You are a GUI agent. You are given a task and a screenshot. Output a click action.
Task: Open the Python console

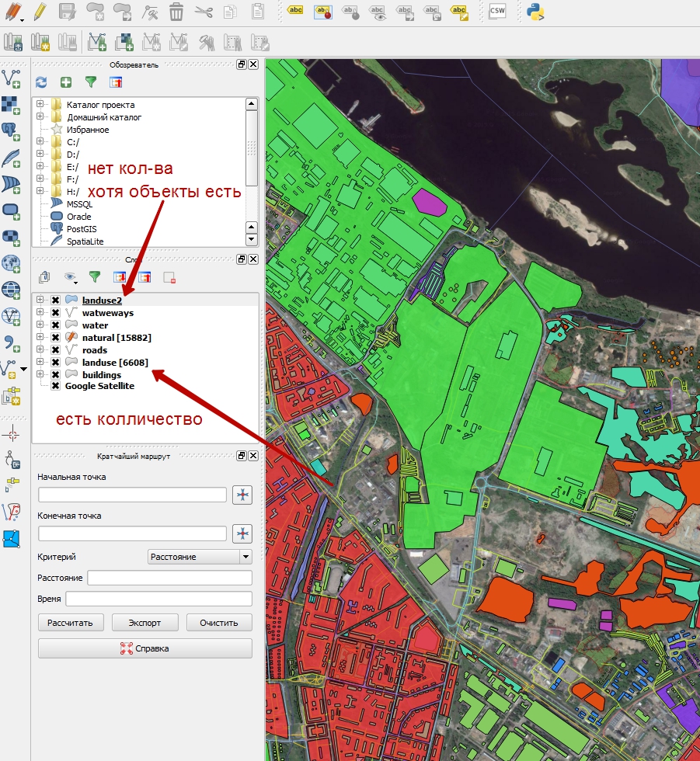click(535, 11)
